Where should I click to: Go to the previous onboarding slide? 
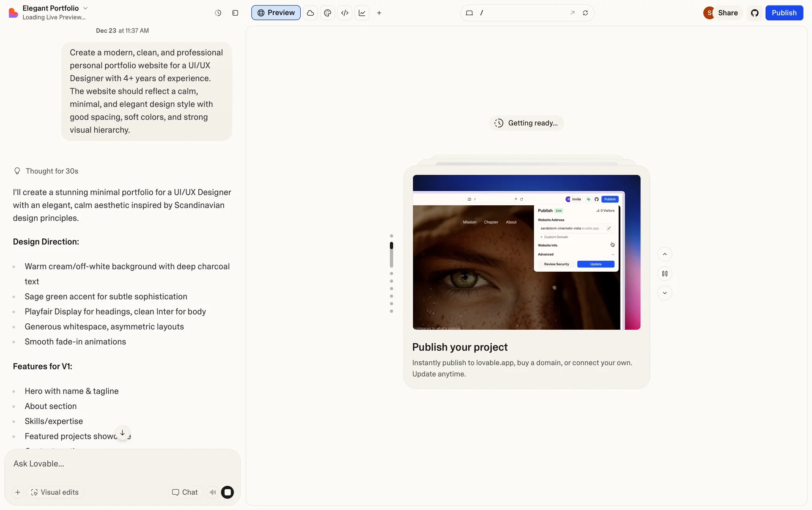664,254
